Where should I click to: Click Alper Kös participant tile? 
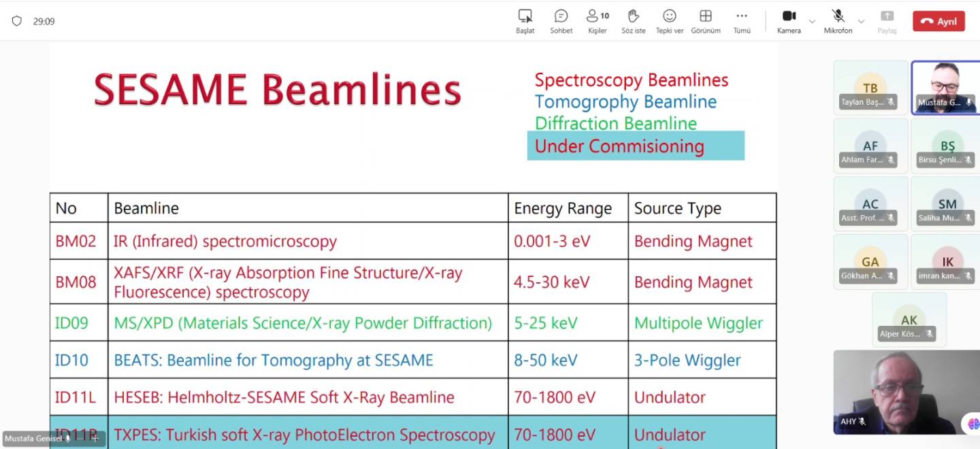(909, 320)
